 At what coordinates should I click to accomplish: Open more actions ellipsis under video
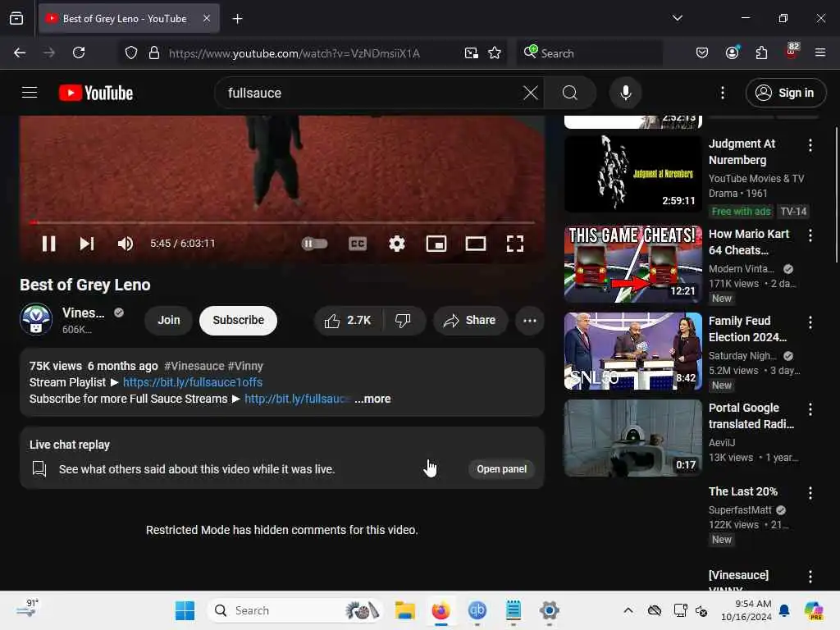(530, 321)
